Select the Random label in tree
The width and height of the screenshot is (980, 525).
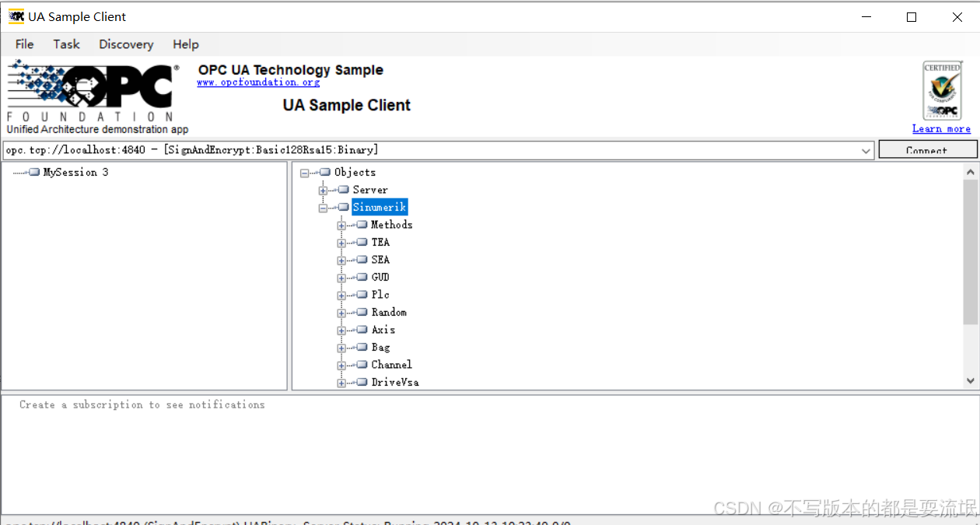tap(389, 312)
